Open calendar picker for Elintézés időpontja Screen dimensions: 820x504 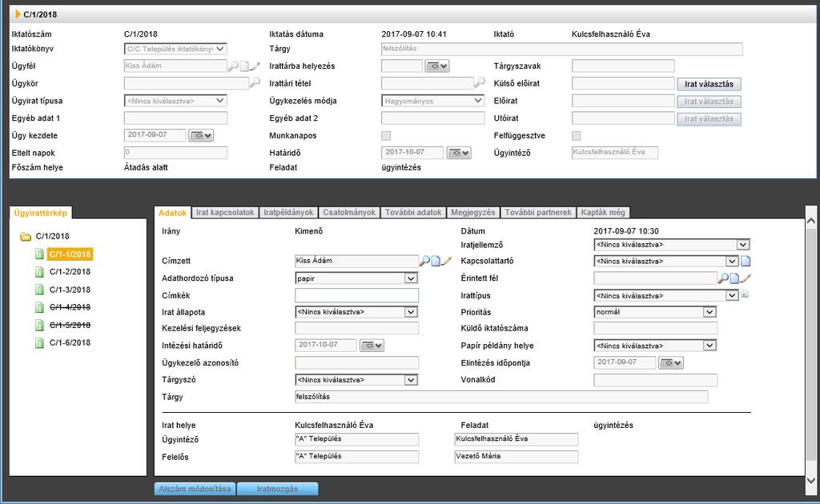tap(671, 362)
